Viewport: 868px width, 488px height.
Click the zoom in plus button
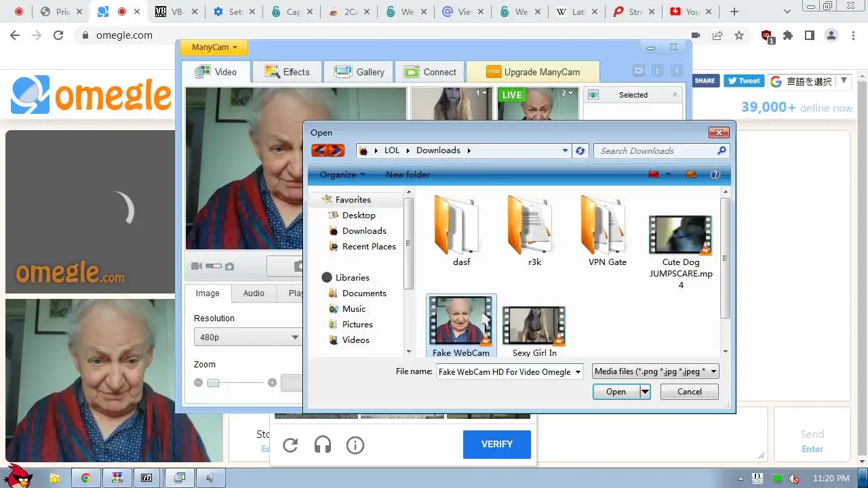(272, 383)
